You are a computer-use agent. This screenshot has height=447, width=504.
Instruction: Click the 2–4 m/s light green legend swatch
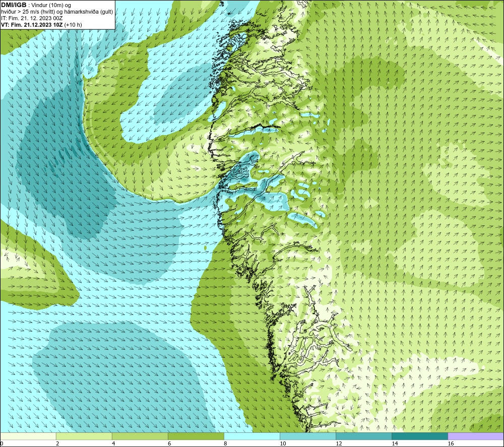84,436
